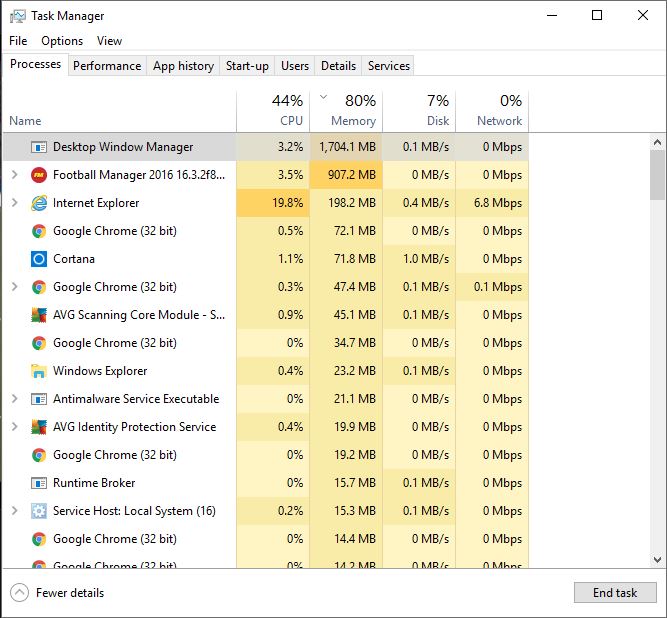
Task: Select the Runtime Broker process name
Action: [x=94, y=483]
